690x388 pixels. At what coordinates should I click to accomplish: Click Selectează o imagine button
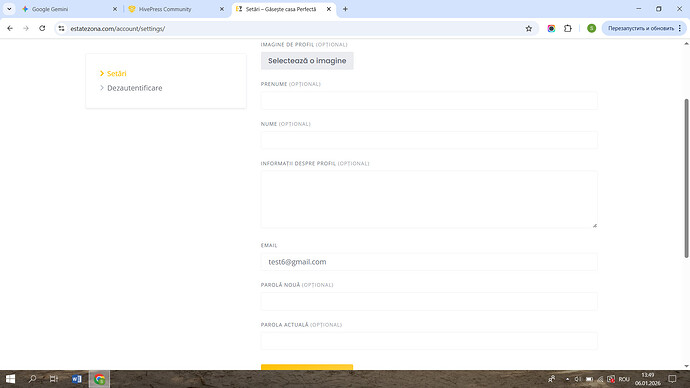click(x=307, y=61)
